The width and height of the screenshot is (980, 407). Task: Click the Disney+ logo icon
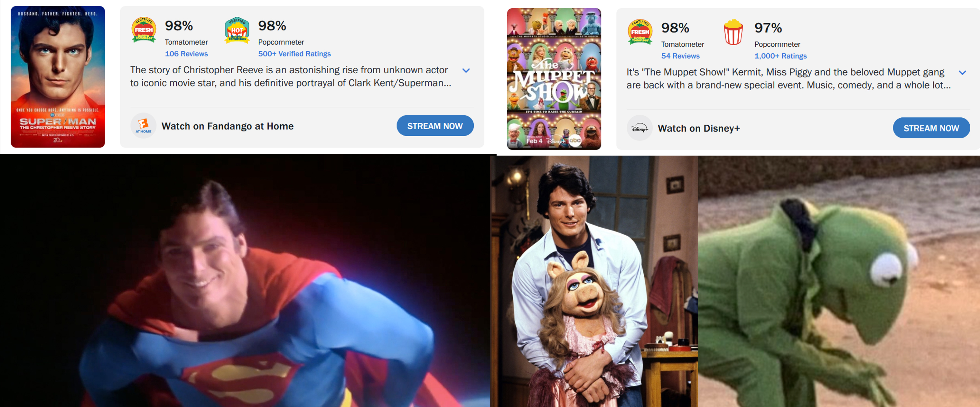[639, 128]
